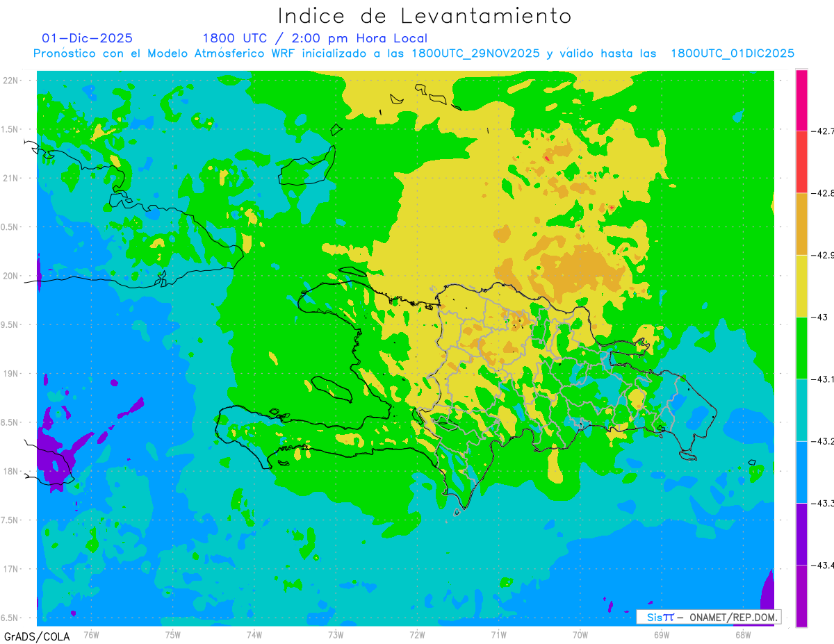Screen dimensions: 834x644
Task: Pick the red legend color swatch
Action: coord(801,162)
